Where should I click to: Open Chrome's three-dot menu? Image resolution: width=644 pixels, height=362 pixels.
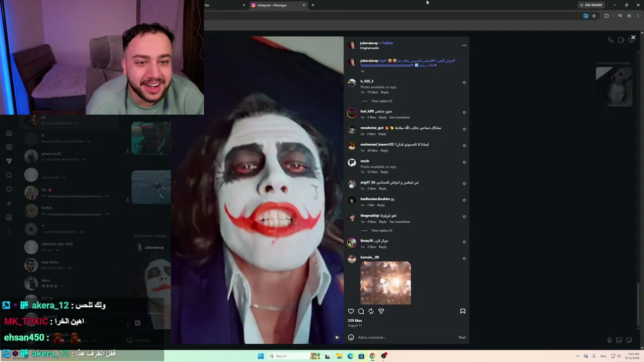638,16
